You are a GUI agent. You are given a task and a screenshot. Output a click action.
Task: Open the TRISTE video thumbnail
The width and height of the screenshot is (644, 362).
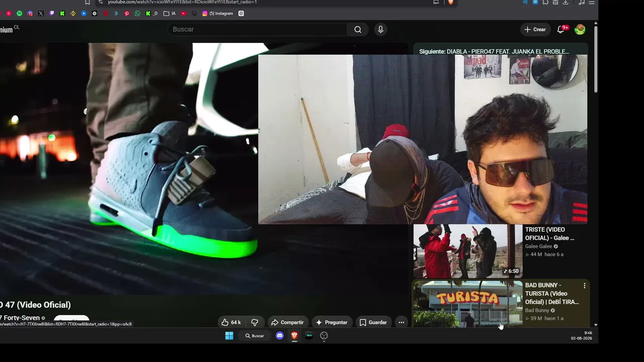[x=468, y=251]
